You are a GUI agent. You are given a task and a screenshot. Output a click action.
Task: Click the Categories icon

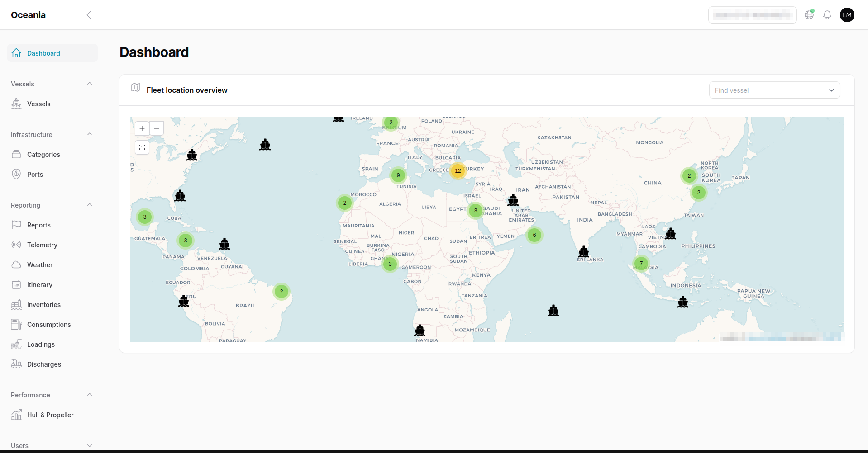(16, 154)
